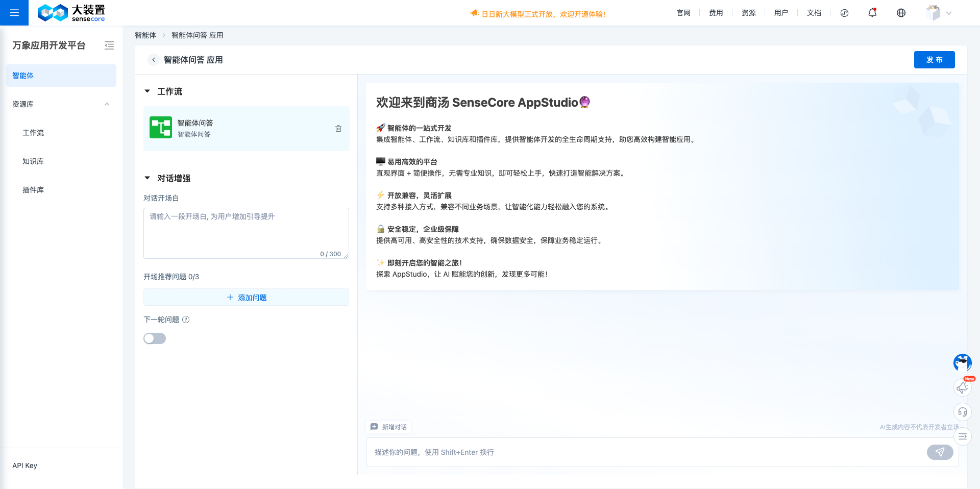Image resolution: width=980 pixels, height=489 pixels.
Task: Click the 智能体 breadcrumb link
Action: coord(145,35)
